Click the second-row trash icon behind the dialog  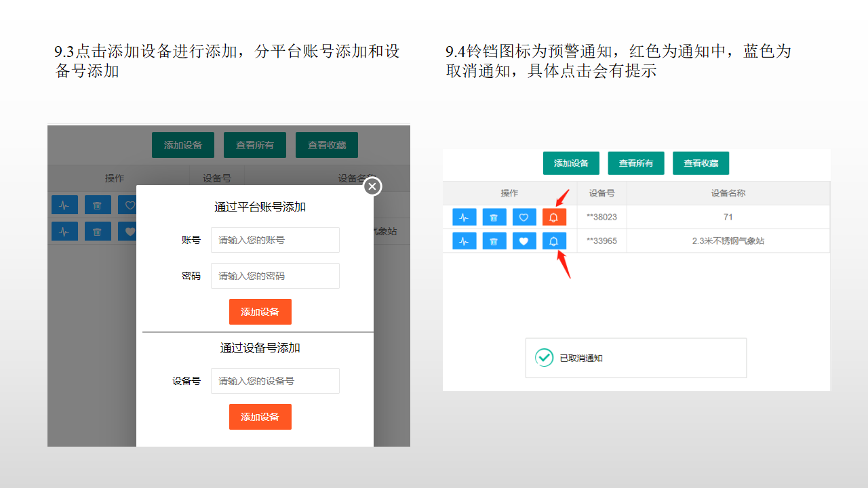pos(98,231)
